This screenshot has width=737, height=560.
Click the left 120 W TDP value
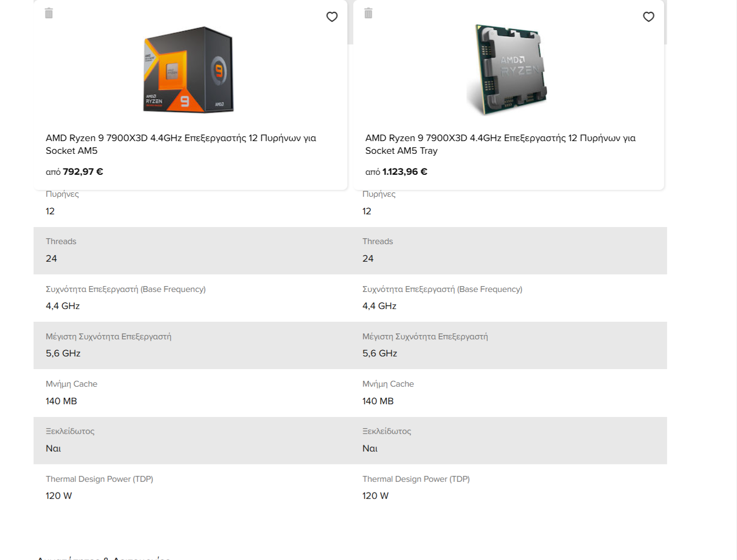point(59,496)
